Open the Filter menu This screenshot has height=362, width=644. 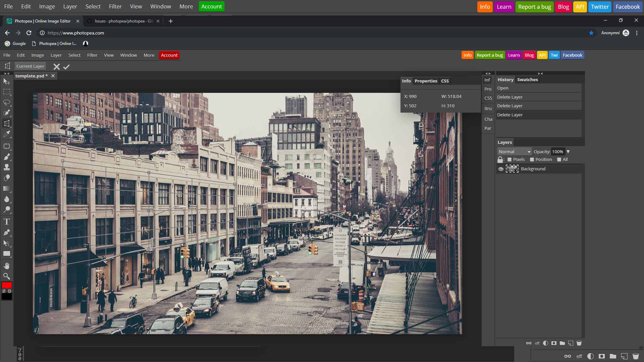(x=92, y=55)
